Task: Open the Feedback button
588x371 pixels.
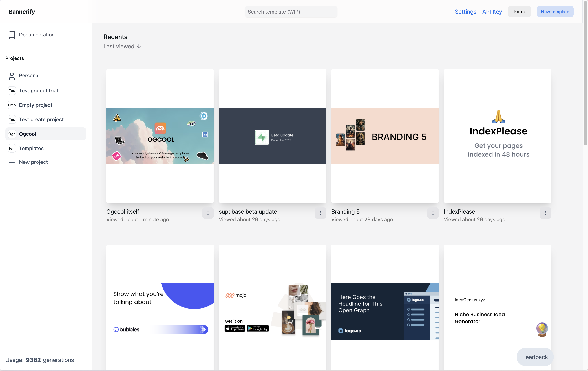Action: point(535,357)
